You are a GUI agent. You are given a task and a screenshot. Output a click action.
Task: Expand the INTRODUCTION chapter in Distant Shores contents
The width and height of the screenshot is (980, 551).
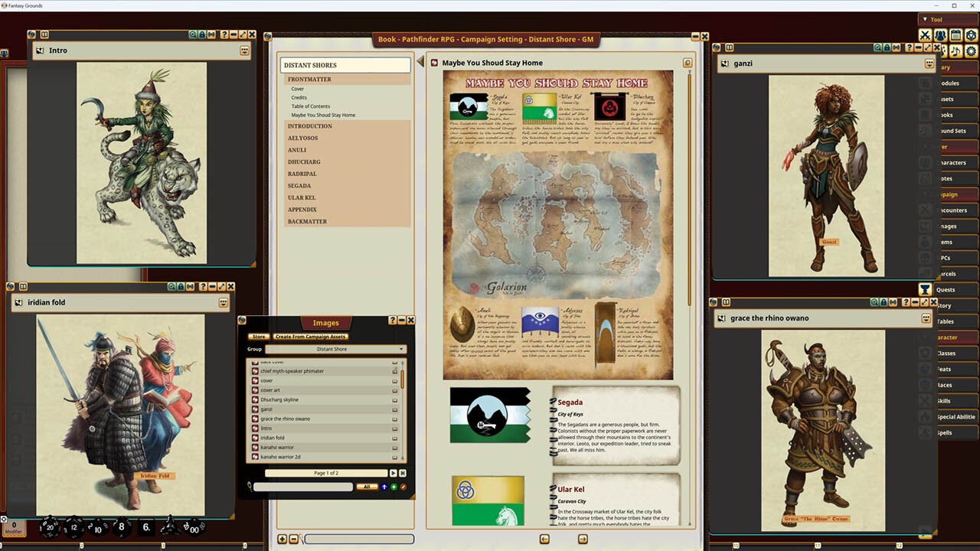pos(309,126)
